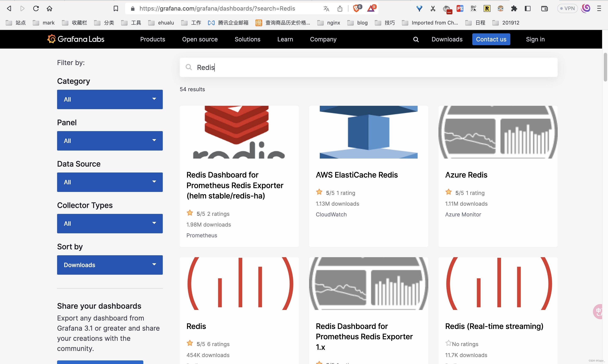Viewport: 608px width, 364px height.
Task: Open the browser extensions puzzle icon
Action: pos(514,9)
